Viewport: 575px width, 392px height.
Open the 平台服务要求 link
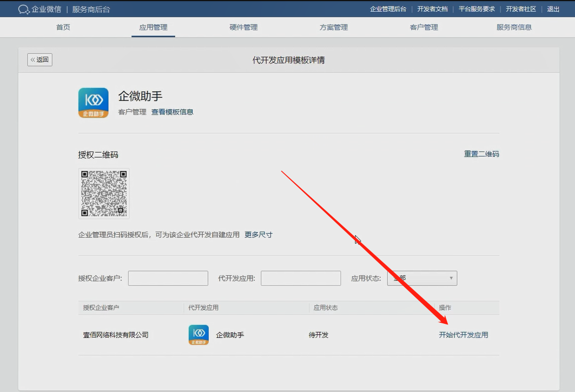point(477,9)
